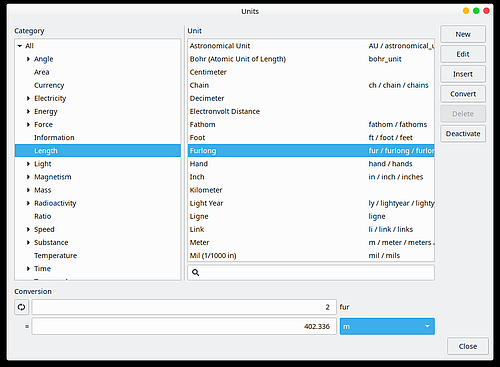Click the Edit button

tap(463, 54)
